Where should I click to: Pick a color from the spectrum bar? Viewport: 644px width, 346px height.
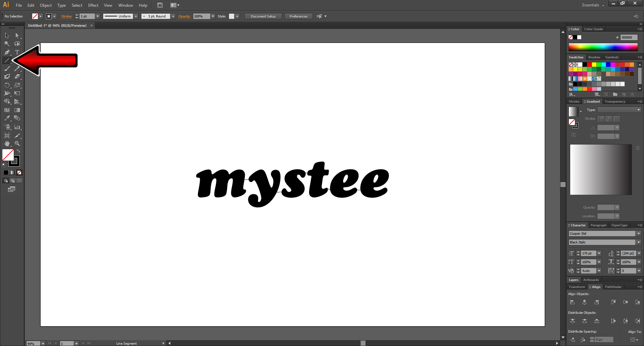click(603, 47)
